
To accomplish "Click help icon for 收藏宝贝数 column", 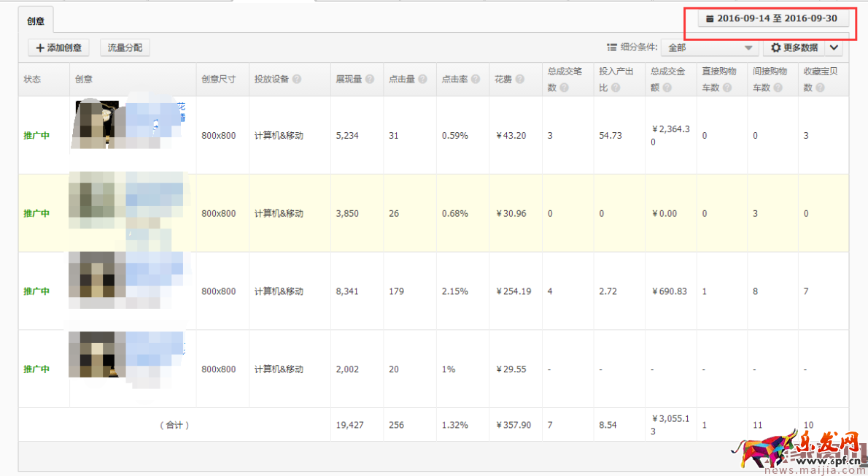I will [x=821, y=88].
